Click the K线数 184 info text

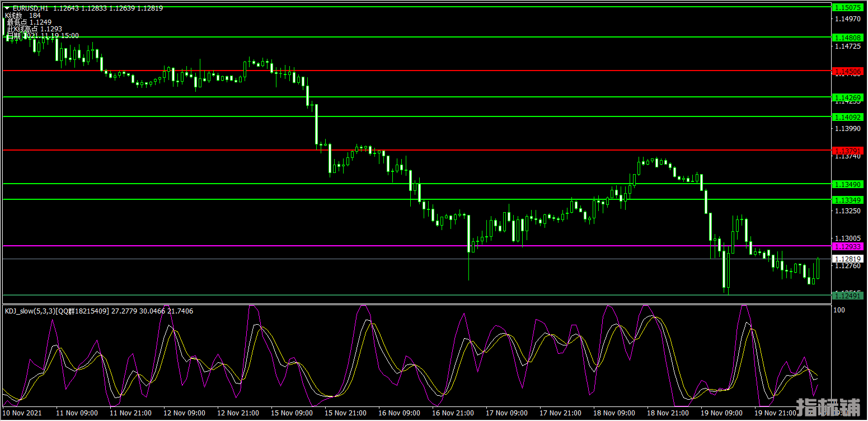coord(22,16)
